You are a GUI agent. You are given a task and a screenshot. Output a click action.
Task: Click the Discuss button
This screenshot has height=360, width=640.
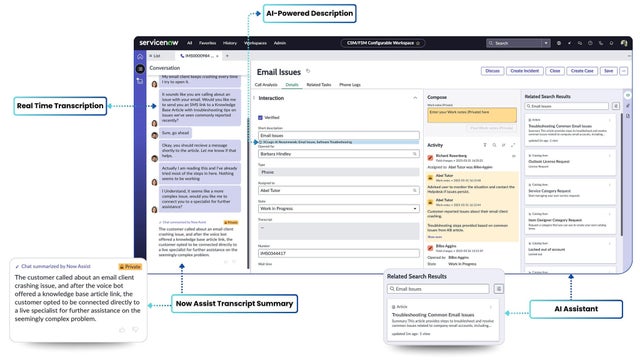492,71
